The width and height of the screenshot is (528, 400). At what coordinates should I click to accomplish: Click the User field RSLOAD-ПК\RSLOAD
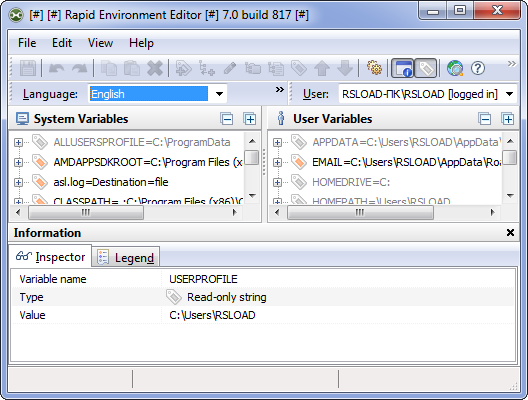(420, 94)
